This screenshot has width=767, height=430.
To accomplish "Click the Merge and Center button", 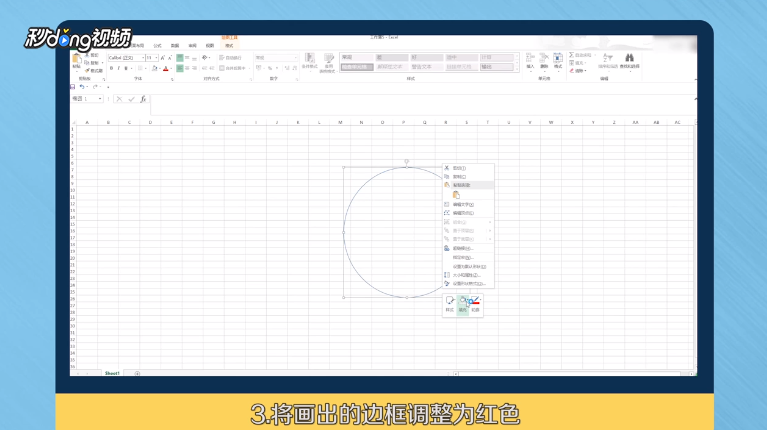I will 233,68.
